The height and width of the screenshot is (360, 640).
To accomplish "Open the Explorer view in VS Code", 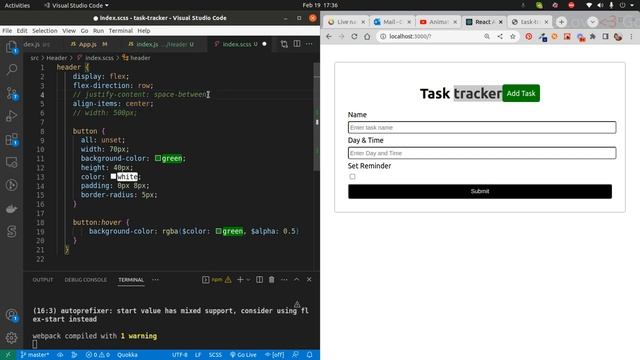I will 11,47.
